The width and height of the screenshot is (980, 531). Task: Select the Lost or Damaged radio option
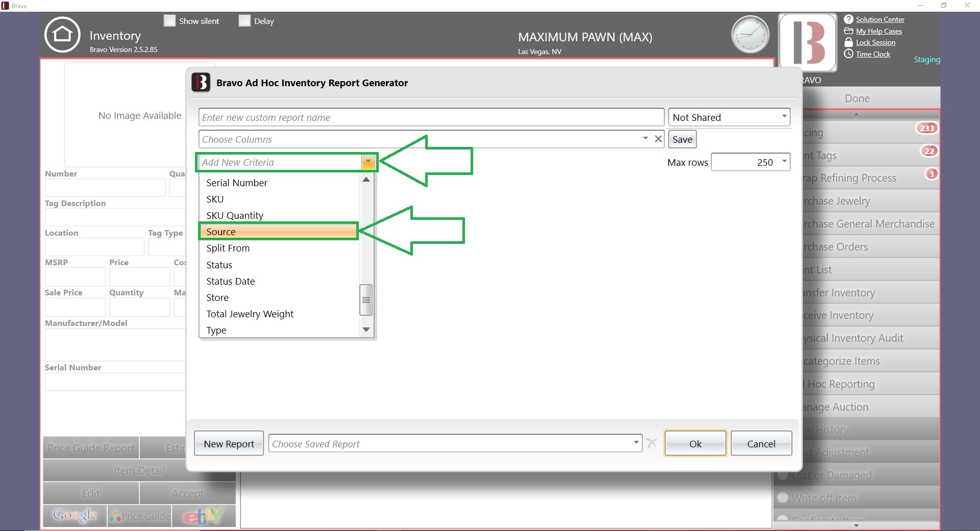(x=782, y=475)
